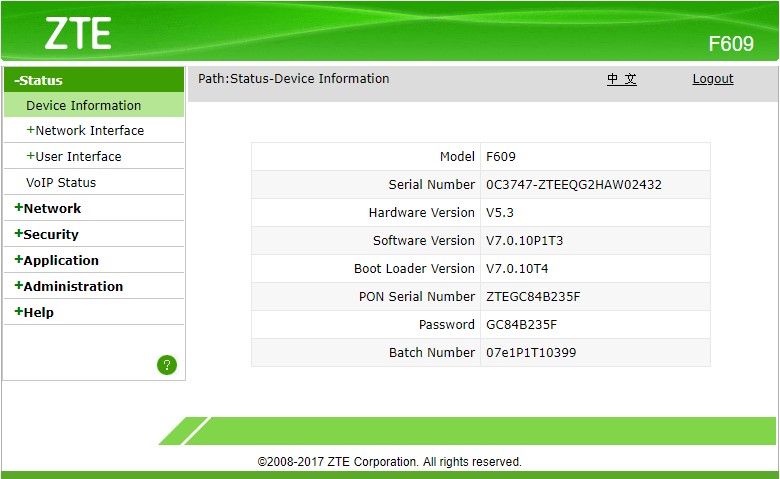Click the Batch Number label cell

(366, 353)
